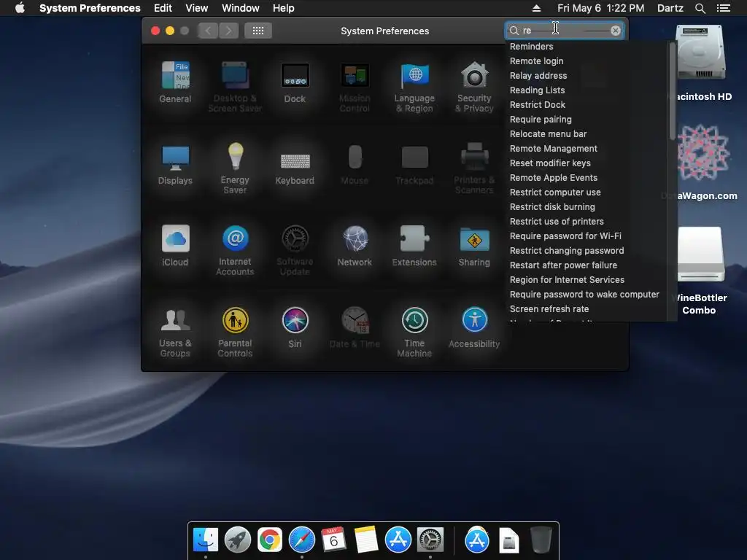Open the Edit menu
The height and width of the screenshot is (560, 747).
click(163, 8)
